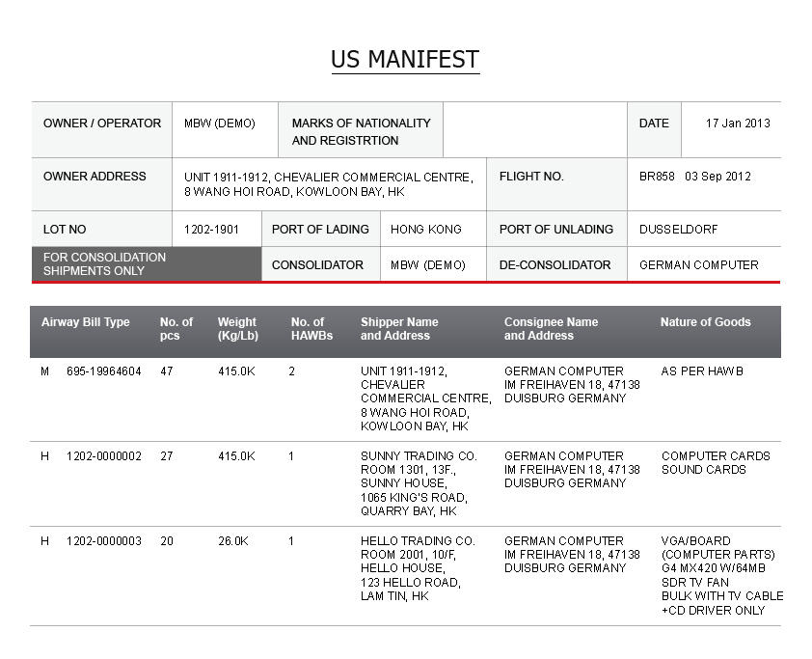This screenshot has width=812, height=659.
Task: Select the HONG KONG port of lading cell
Action: pyautogui.click(x=425, y=229)
